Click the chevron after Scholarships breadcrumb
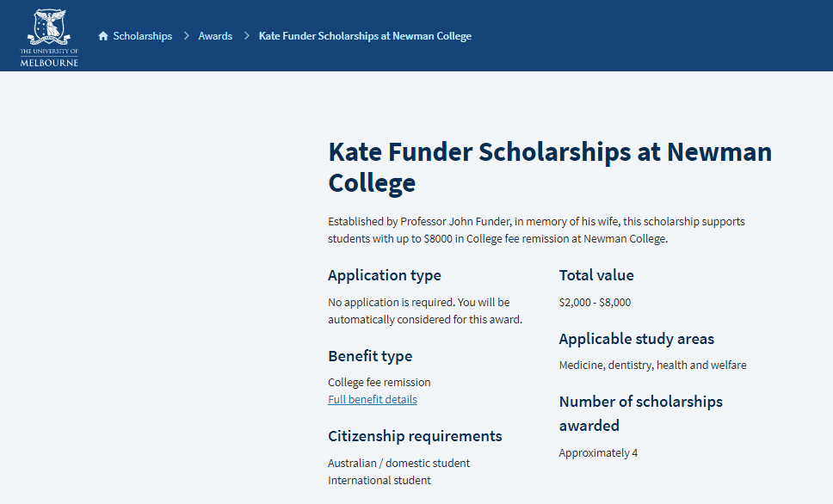The image size is (833, 504). [x=187, y=35]
